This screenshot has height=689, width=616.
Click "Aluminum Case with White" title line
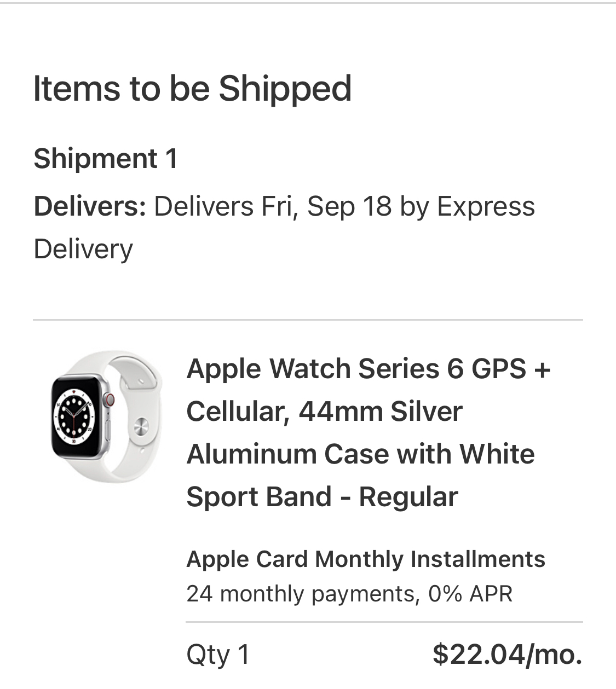360,454
